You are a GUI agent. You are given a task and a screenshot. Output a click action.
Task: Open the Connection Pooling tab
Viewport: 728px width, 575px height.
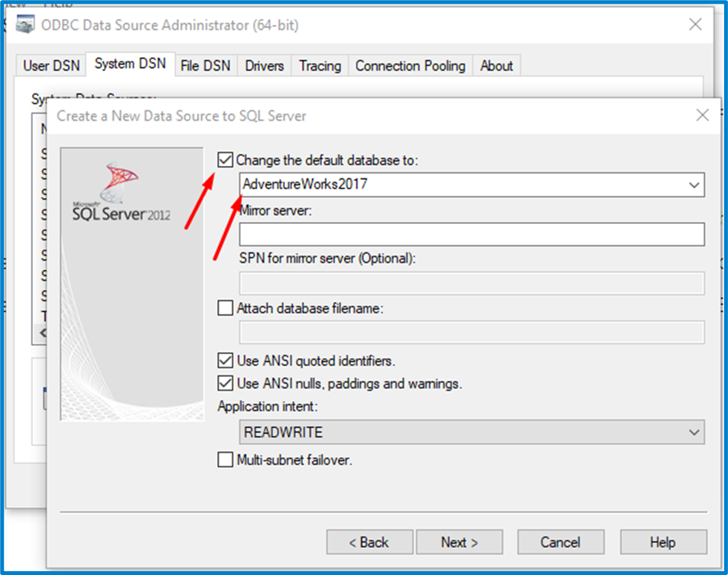coord(410,66)
